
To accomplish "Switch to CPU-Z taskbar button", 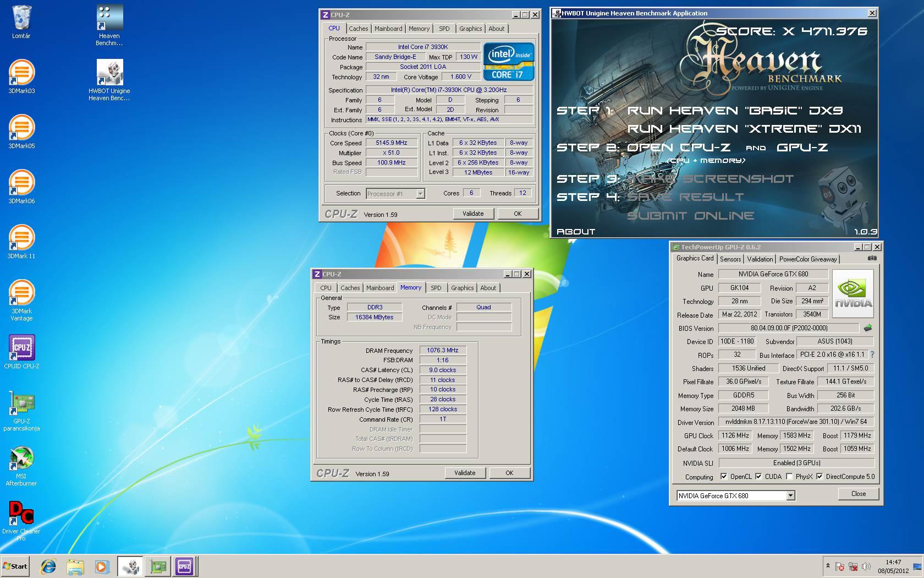I will [x=184, y=566].
